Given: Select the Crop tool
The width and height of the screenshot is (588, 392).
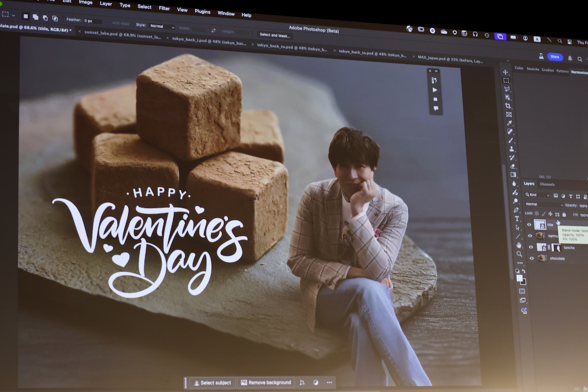Looking at the screenshot, I should [x=508, y=106].
